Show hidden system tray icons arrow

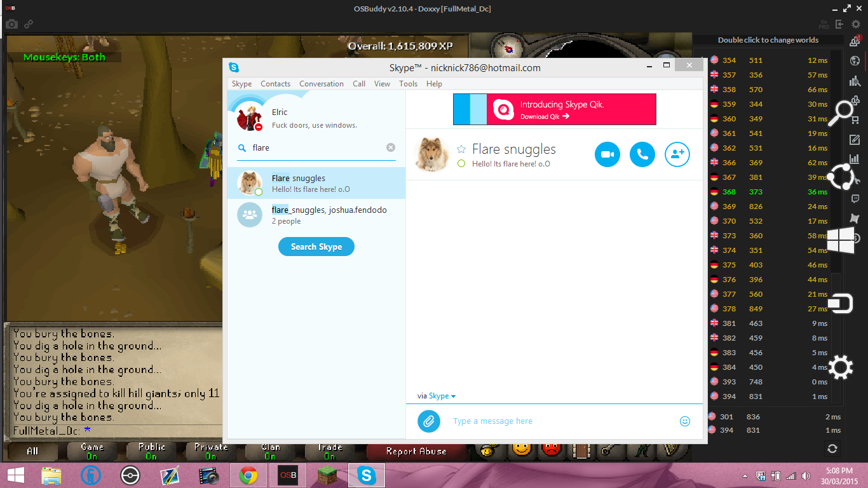(745, 476)
